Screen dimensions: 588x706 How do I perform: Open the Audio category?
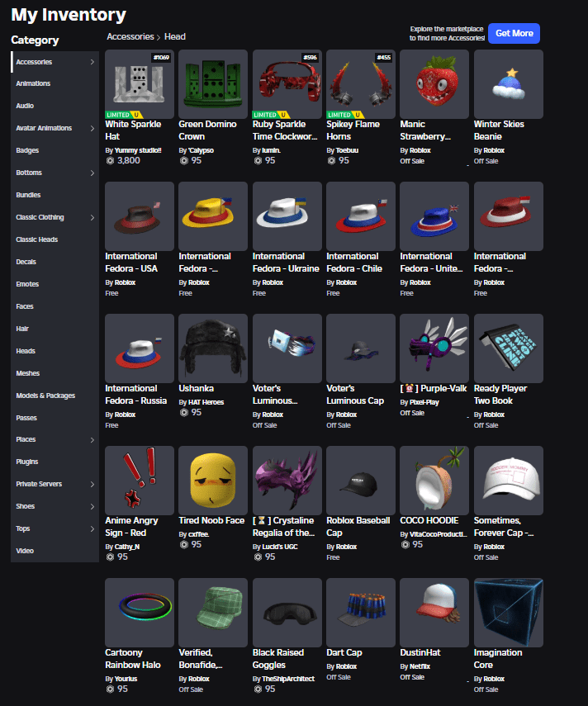[55, 106]
